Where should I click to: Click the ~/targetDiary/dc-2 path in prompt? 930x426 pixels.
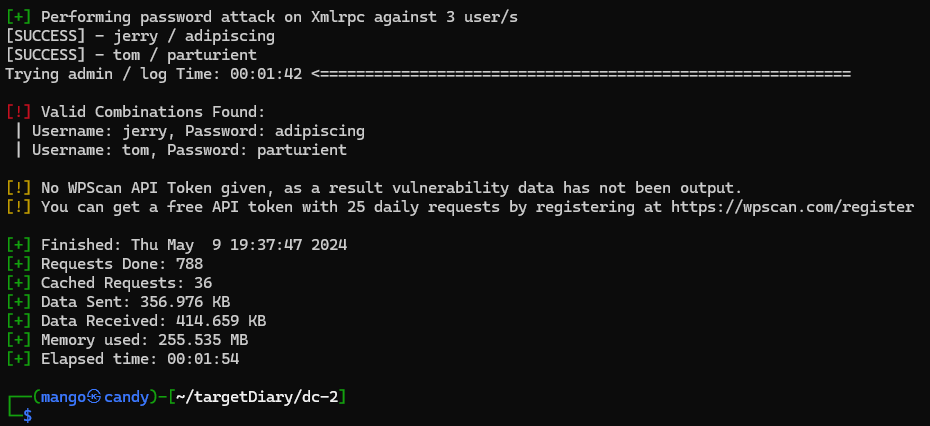tap(257, 397)
